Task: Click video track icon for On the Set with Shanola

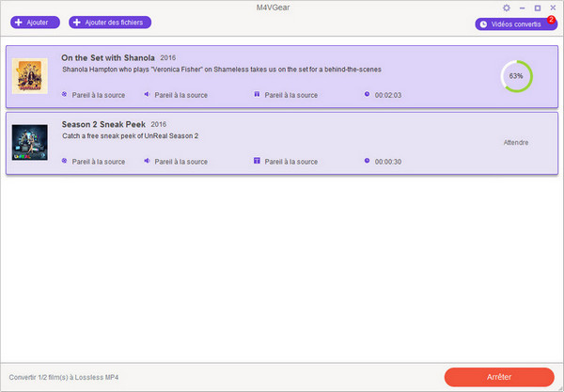Action: pyautogui.click(x=64, y=94)
